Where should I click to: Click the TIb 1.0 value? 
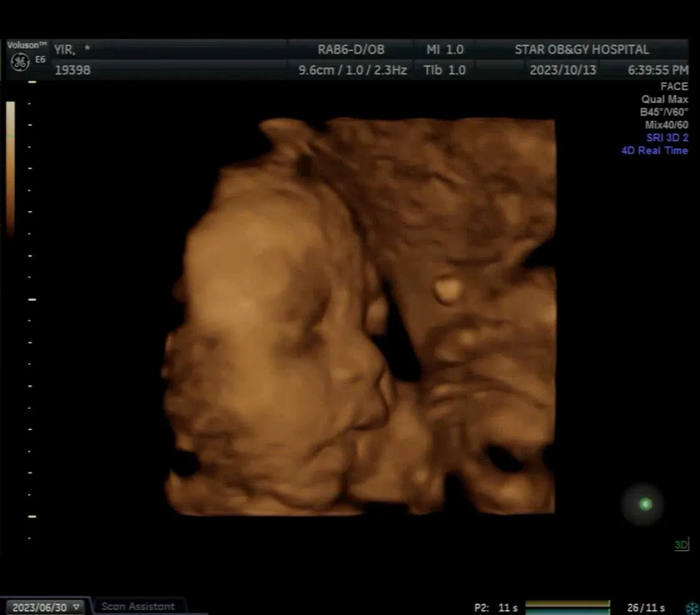point(445,70)
